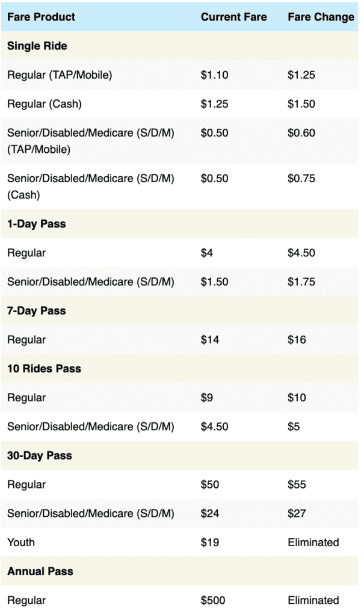Click the $55 fare change value
Viewport: 364px width, 616px height.
click(x=297, y=484)
